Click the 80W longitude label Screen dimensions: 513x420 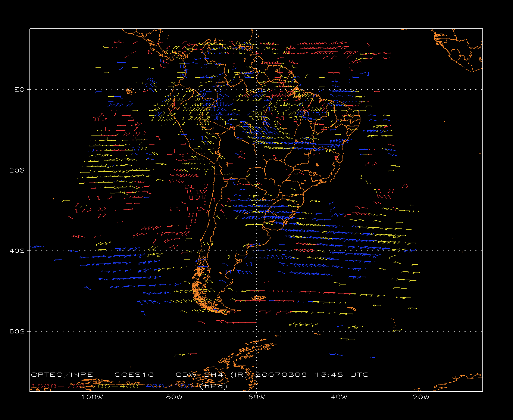[174, 397]
